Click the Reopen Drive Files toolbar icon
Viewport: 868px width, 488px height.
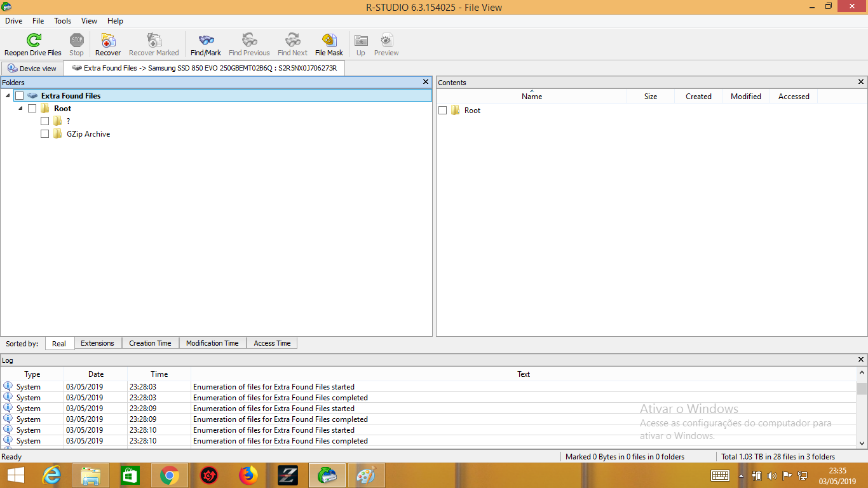click(x=33, y=41)
